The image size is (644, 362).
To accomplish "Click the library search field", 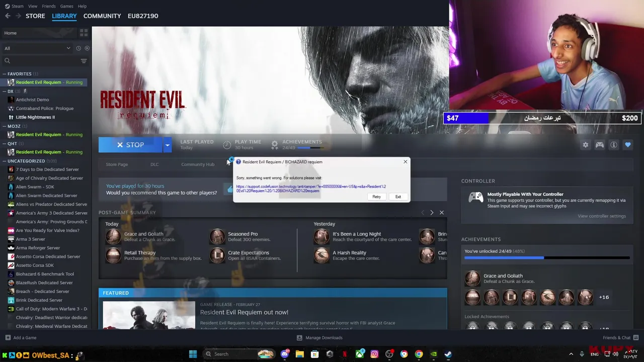I will pyautogui.click(x=41, y=61).
